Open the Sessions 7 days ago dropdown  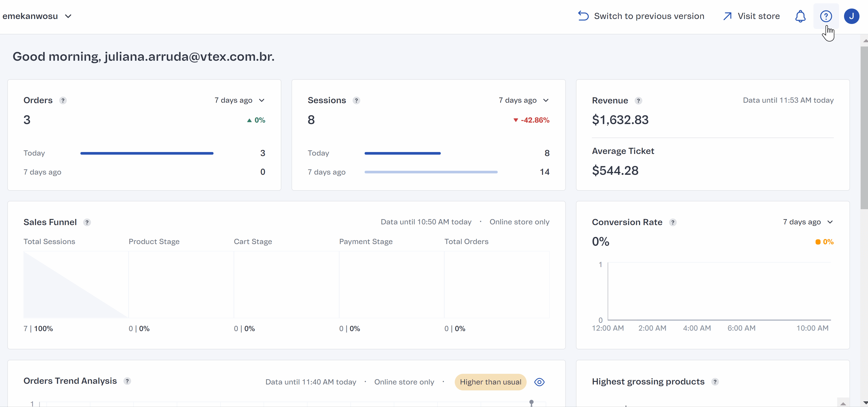point(524,100)
